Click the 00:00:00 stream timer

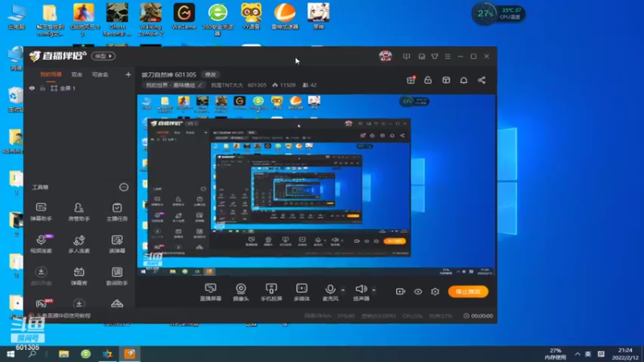tap(478, 315)
